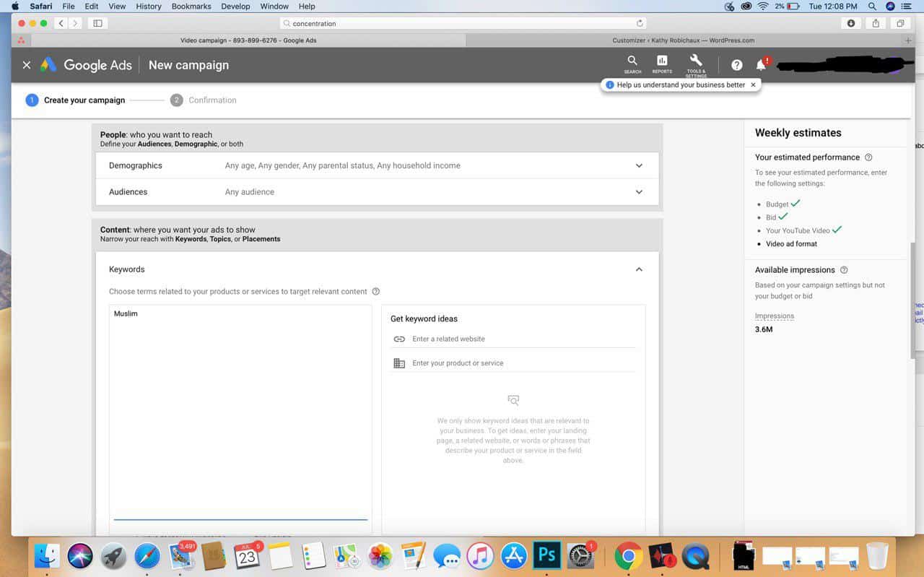Click the Safari address bar
Image resolution: width=924 pixels, height=577 pixels.
462,23
